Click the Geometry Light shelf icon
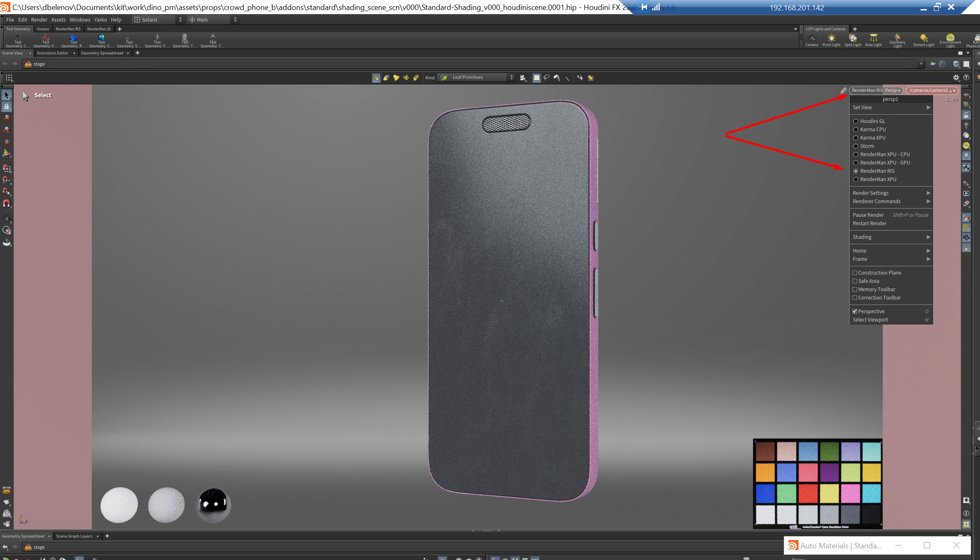Screen dimensions: 980x560 [897, 40]
